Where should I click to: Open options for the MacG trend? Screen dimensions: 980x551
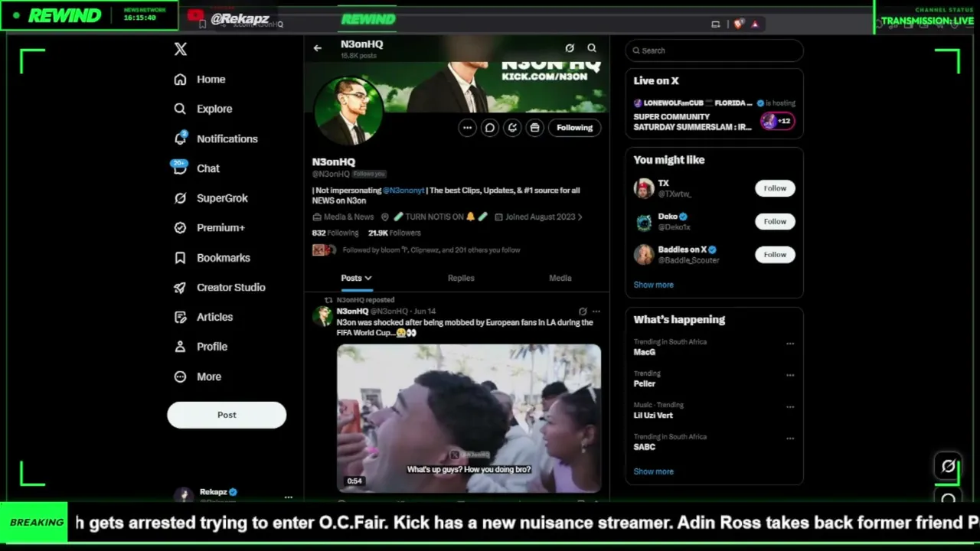click(790, 344)
